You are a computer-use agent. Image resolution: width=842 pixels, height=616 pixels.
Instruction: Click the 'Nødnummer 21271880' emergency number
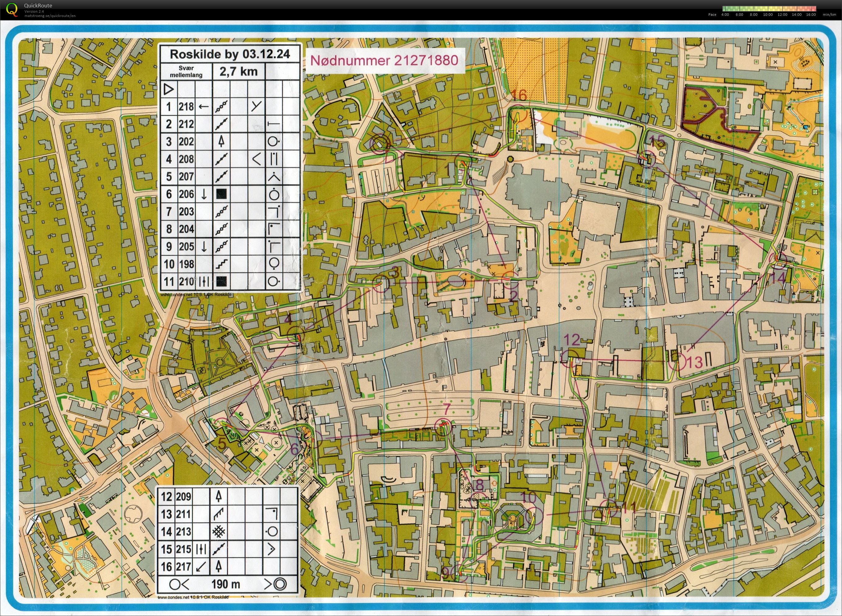click(384, 60)
